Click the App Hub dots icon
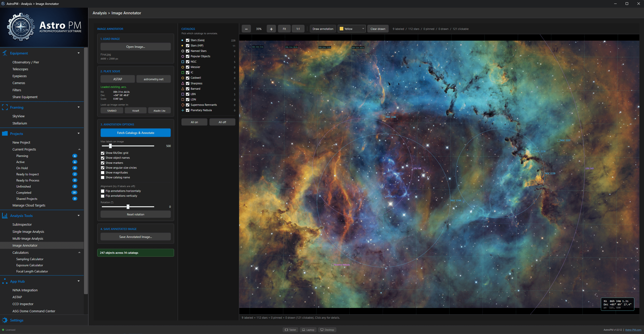The image size is (644, 334). pos(5,281)
